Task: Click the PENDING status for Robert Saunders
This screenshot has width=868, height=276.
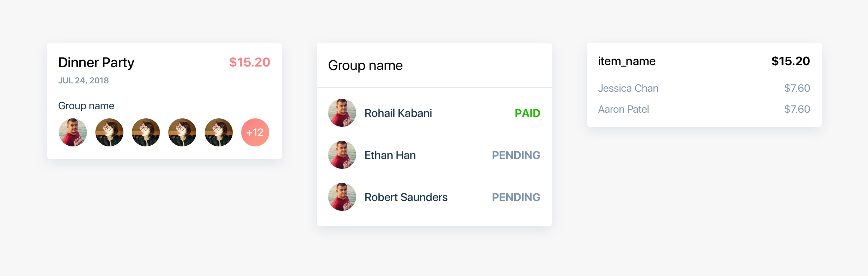Action: click(516, 197)
